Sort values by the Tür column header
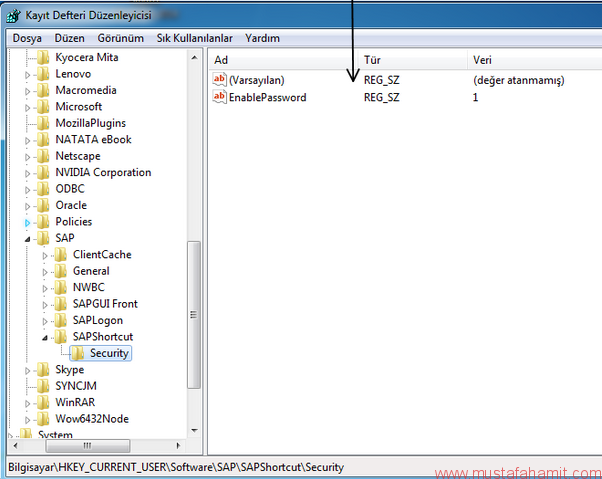 413,60
